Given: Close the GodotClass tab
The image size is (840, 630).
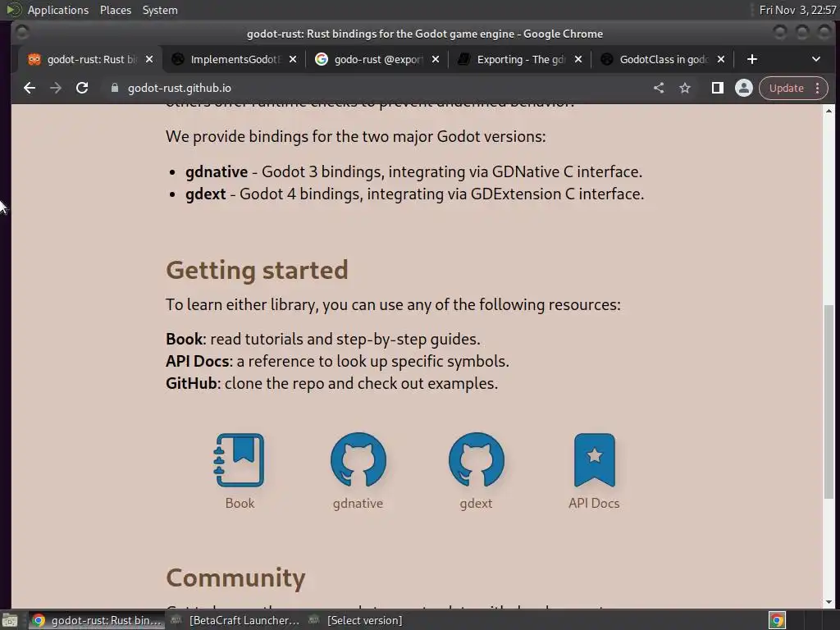Looking at the screenshot, I should [x=721, y=59].
